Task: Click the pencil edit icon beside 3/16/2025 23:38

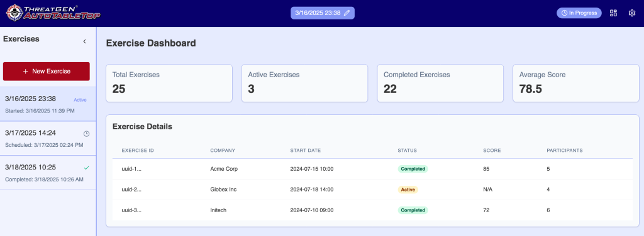Action: coord(347,13)
